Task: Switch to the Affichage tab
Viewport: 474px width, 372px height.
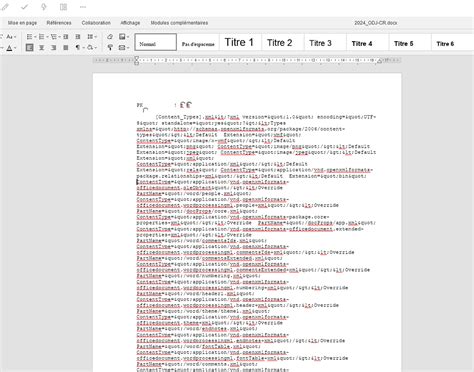Action: click(x=130, y=23)
